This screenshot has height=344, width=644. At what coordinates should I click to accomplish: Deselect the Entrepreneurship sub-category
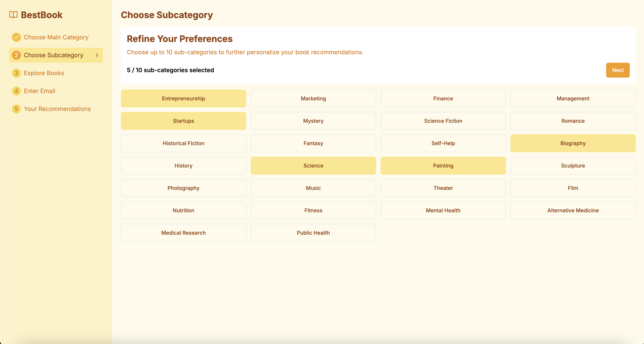183,98
